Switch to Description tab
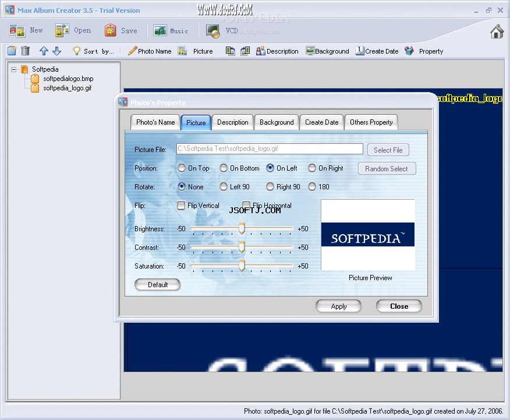510x420 pixels. pyautogui.click(x=232, y=122)
